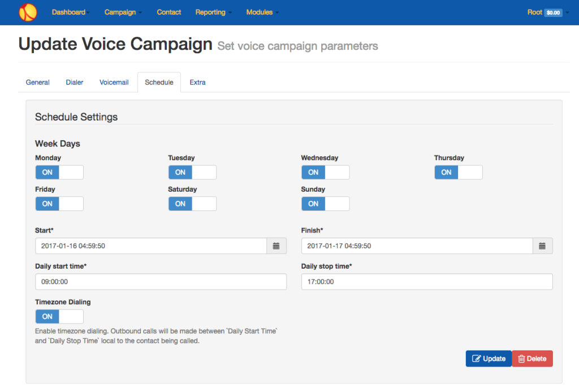The height and width of the screenshot is (392, 579).
Task: Switch to the Voicemail tab
Action: [114, 83]
